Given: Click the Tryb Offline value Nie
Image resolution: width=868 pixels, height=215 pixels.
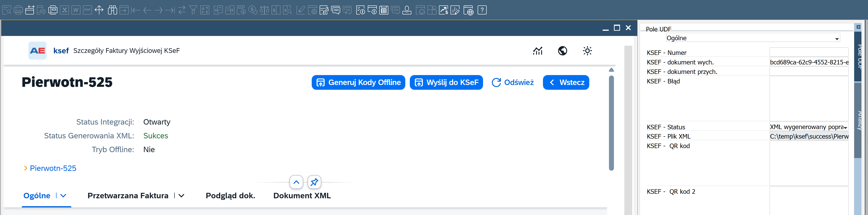Looking at the screenshot, I should 149,149.
